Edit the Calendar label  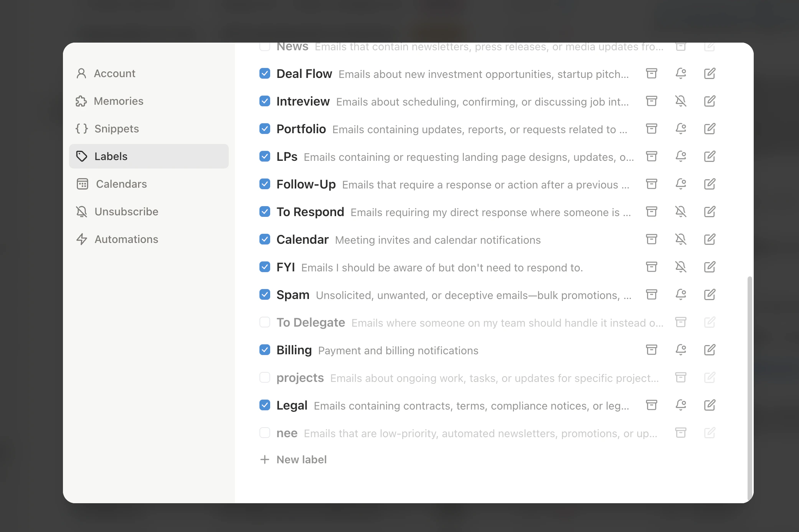(x=710, y=239)
